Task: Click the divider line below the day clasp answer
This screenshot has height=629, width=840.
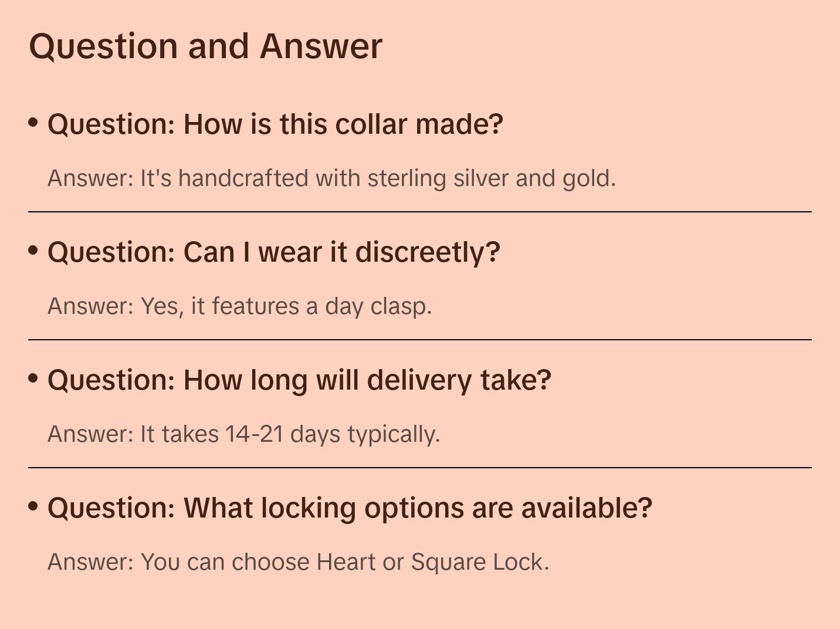Action: [x=420, y=340]
